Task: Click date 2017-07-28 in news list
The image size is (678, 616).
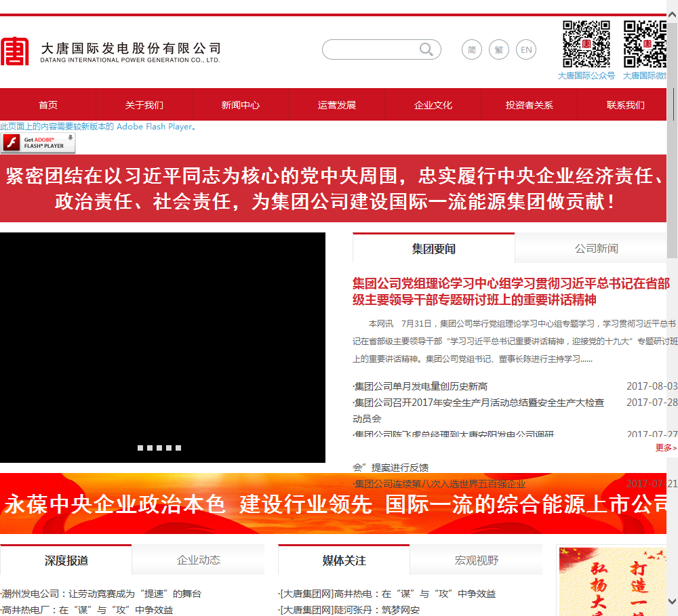Action: click(652, 403)
